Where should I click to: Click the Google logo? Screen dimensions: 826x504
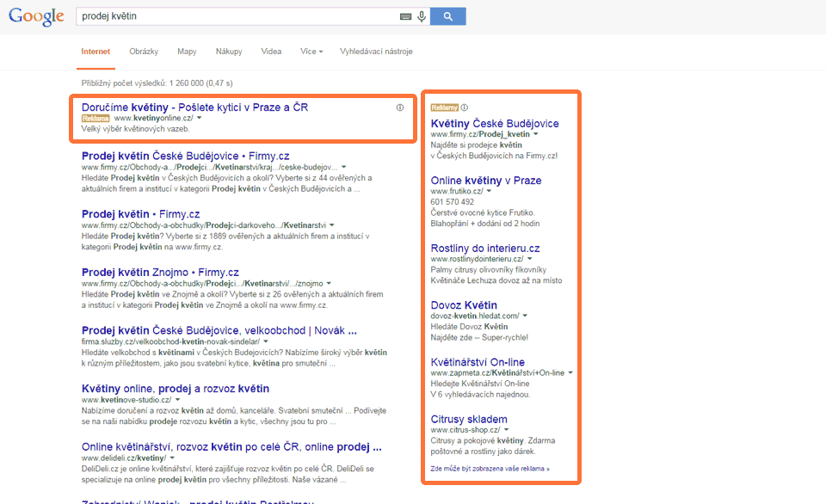(x=36, y=16)
